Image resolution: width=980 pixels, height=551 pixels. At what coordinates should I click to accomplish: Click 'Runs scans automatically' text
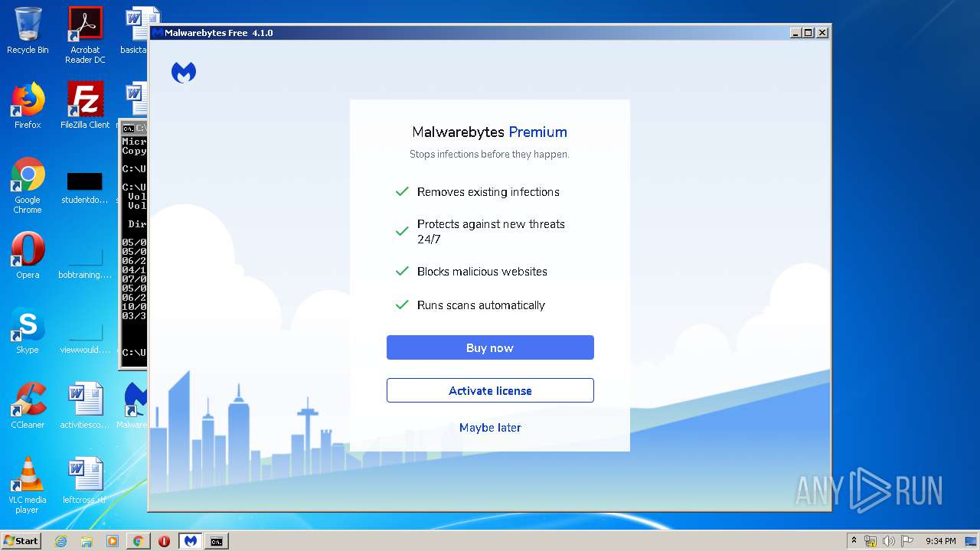click(x=481, y=305)
